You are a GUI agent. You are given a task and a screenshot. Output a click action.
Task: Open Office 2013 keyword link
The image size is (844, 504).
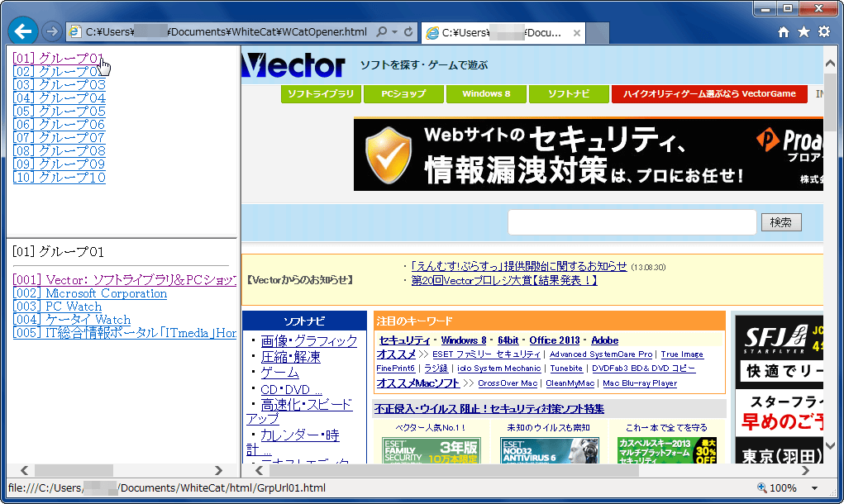(555, 340)
